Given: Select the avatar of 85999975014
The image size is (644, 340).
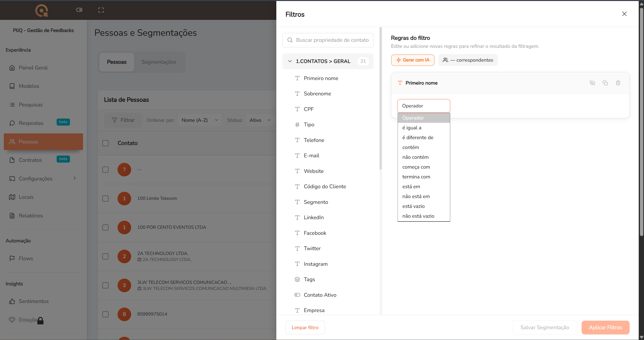Looking at the screenshot, I should point(124,314).
